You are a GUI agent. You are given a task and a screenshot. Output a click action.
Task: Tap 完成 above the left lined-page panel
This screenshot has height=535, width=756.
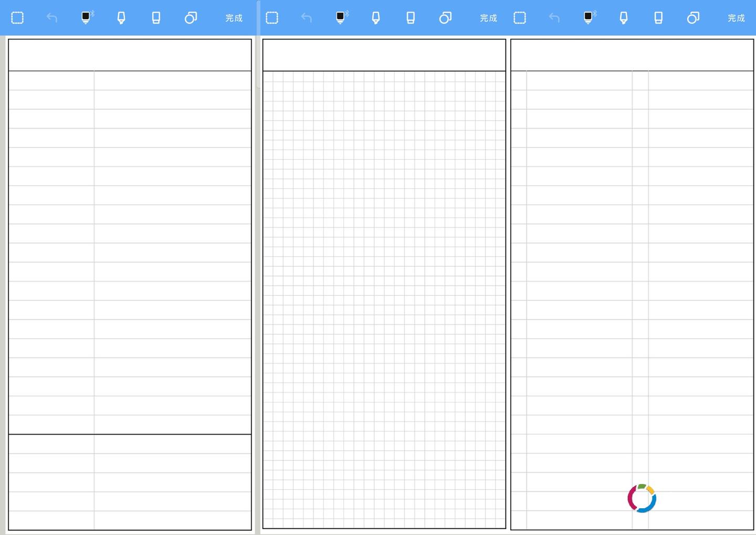234,18
